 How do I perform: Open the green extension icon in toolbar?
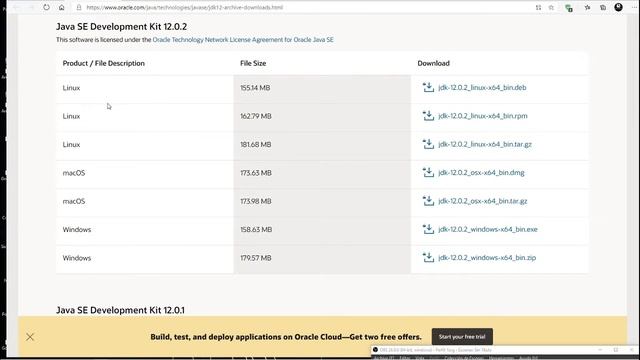coord(569,8)
